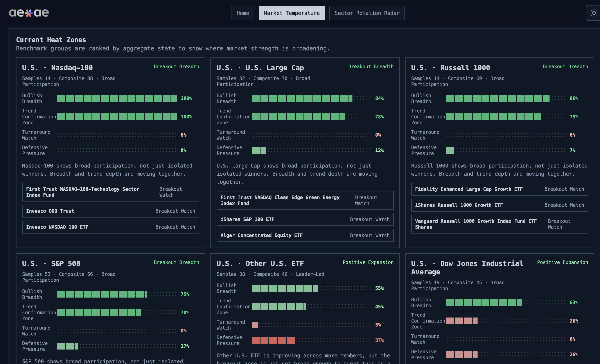Open the iShares S&P 100 ETF row

pyautogui.click(x=305, y=219)
